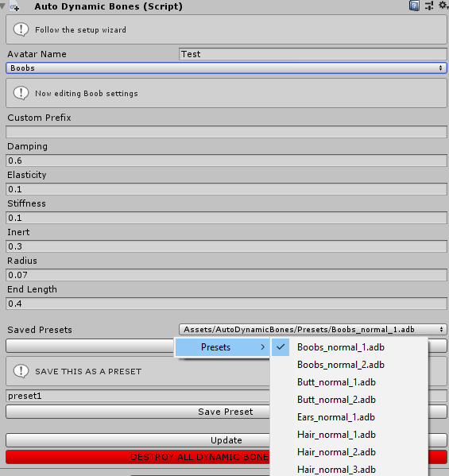The height and width of the screenshot is (476, 449).
Task: Collapse the Auto Dynamic Bones component foldout
Action: [x=2, y=6]
